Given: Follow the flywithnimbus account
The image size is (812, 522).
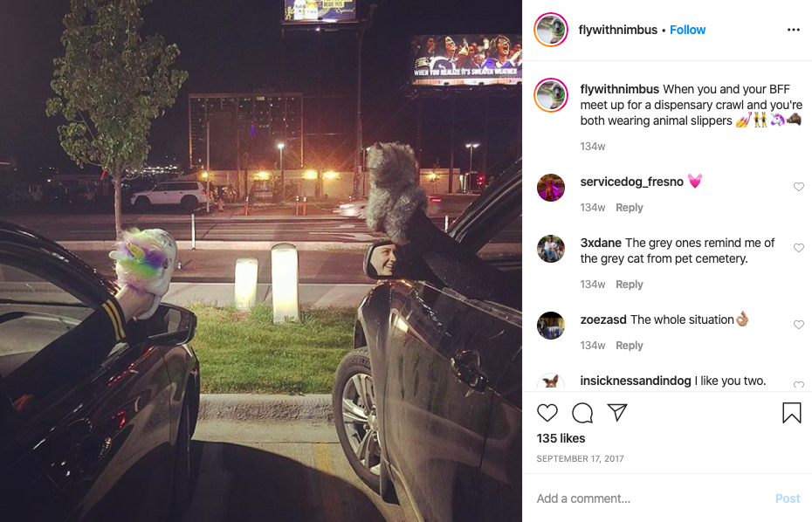Looking at the screenshot, I should [687, 30].
